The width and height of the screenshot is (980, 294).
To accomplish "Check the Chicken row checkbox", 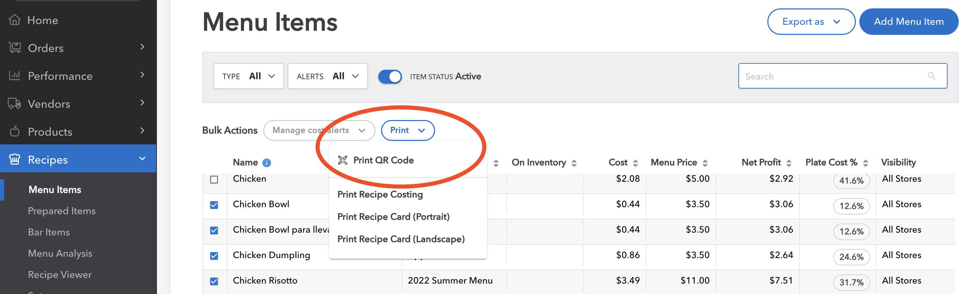I will 214,179.
